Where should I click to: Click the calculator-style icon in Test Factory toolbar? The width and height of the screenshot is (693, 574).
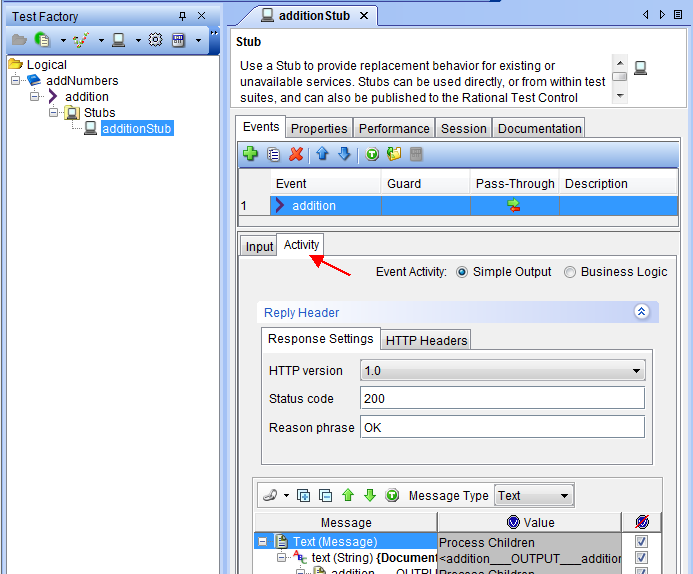click(x=179, y=40)
